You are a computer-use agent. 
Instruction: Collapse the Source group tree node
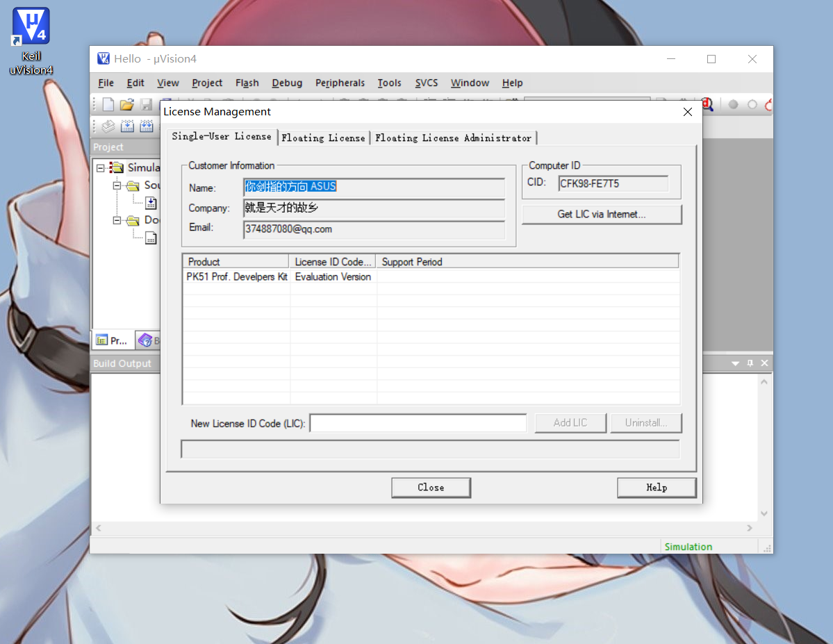pyautogui.click(x=117, y=185)
